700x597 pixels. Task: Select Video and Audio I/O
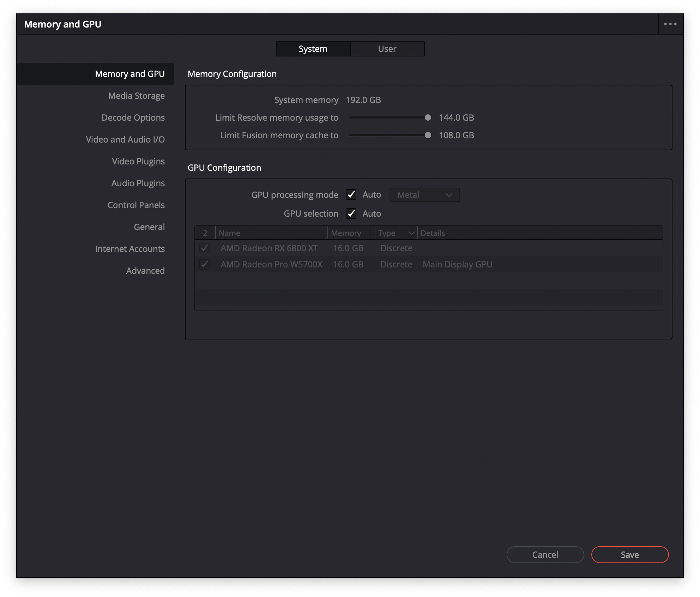(125, 139)
